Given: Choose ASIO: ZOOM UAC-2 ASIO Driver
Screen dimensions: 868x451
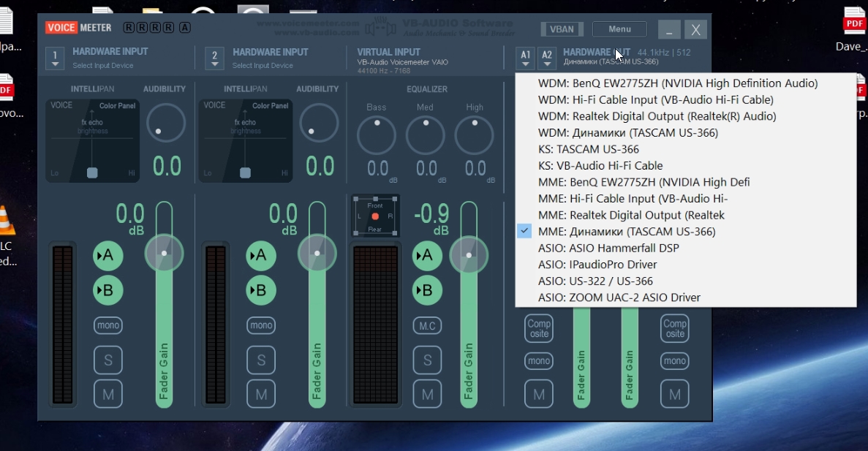Looking at the screenshot, I should [685, 297].
